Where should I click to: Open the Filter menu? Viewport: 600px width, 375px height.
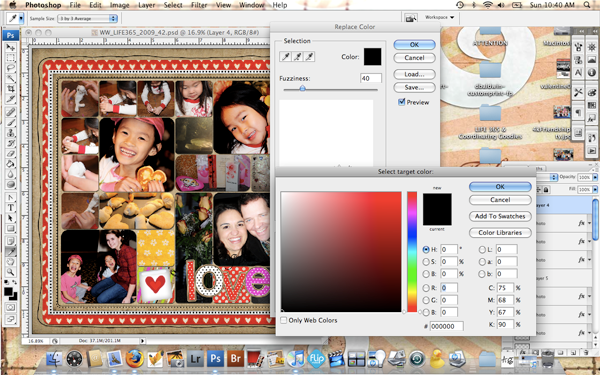pos(199,5)
